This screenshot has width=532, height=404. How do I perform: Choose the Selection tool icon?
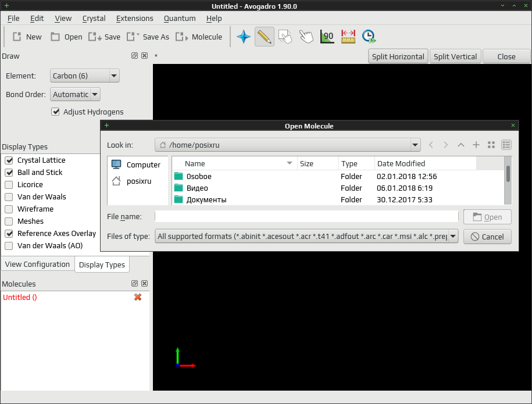coord(285,37)
